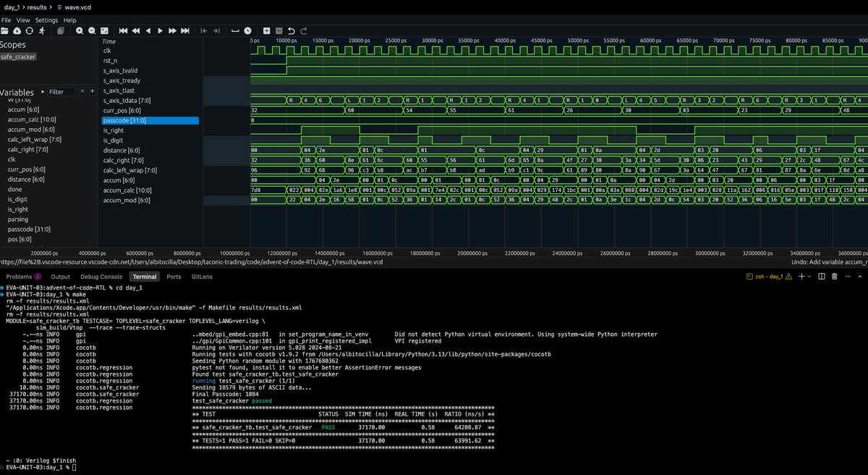Undo the last action
This screenshot has height=475, width=868.
[292, 31]
